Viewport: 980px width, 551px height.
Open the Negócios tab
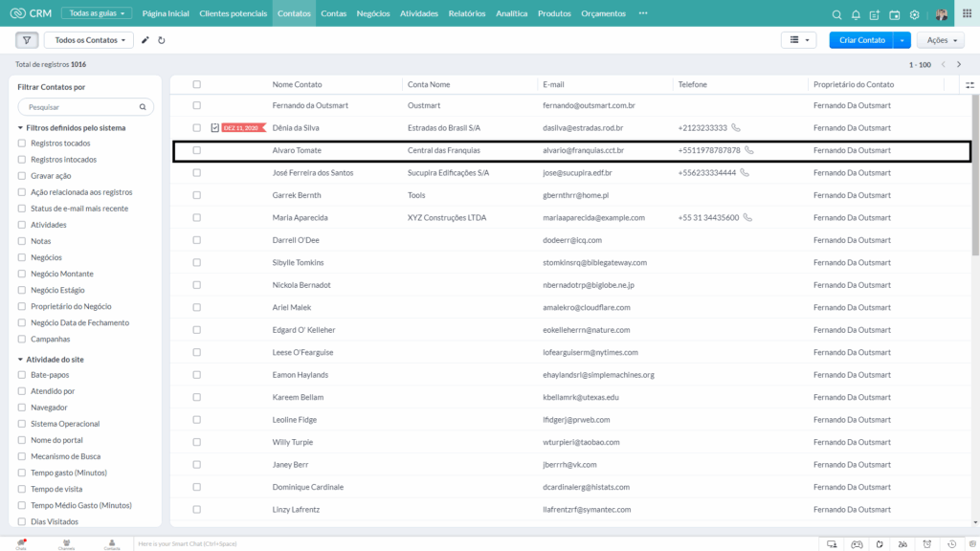click(373, 13)
